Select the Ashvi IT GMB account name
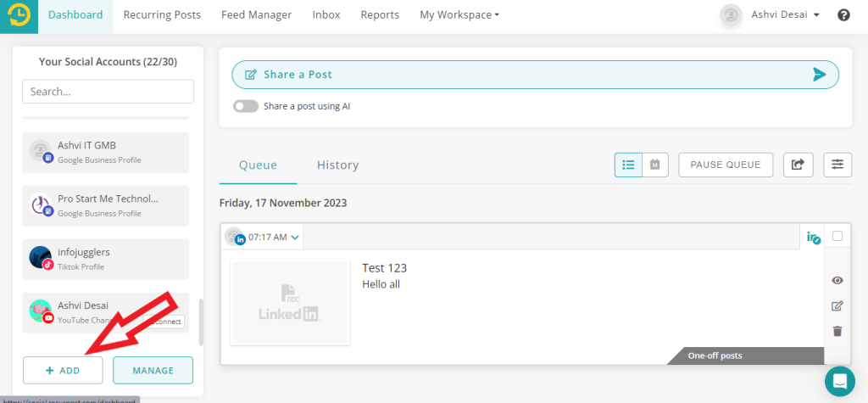Viewport: 868px width, 403px height. click(87, 145)
